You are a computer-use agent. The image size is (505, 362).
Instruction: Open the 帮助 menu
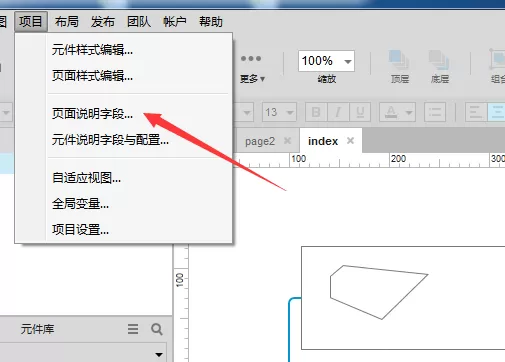(211, 22)
